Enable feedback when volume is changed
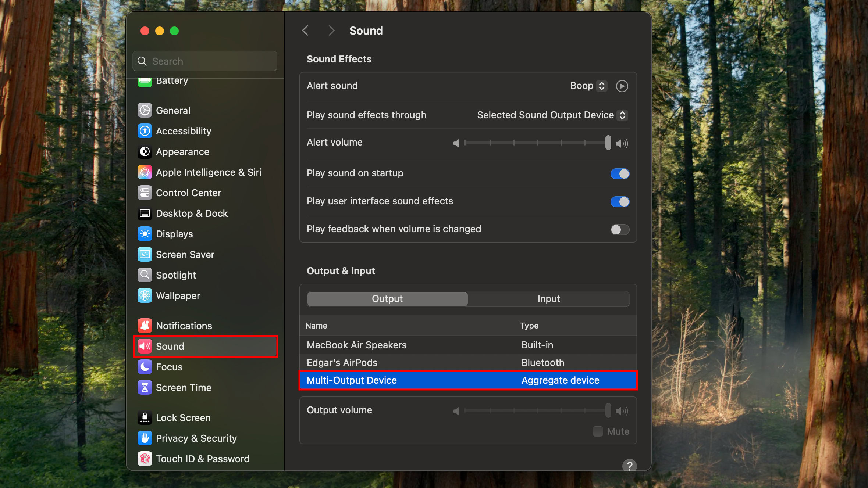 (x=620, y=229)
